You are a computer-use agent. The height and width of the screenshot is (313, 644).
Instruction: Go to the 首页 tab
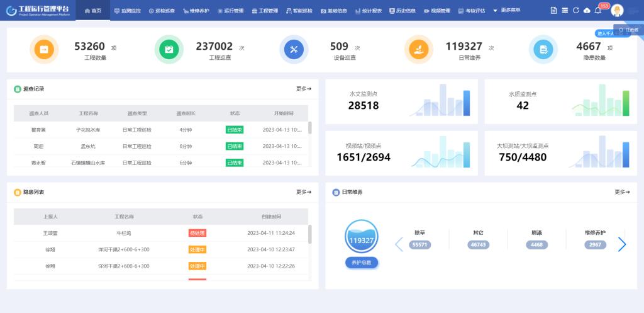[x=92, y=11]
